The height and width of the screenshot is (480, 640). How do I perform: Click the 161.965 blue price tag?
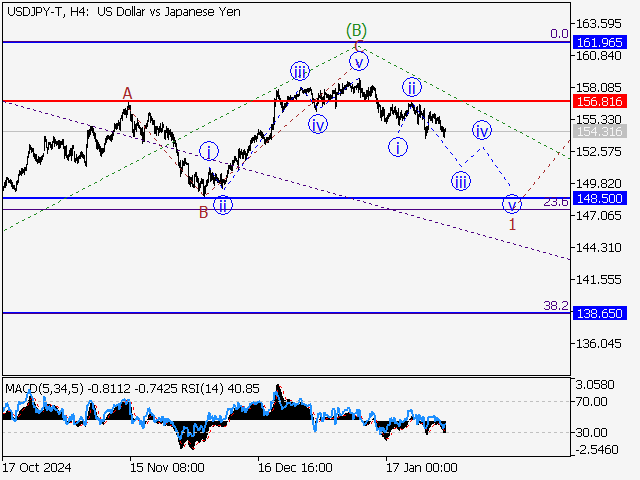coord(600,43)
